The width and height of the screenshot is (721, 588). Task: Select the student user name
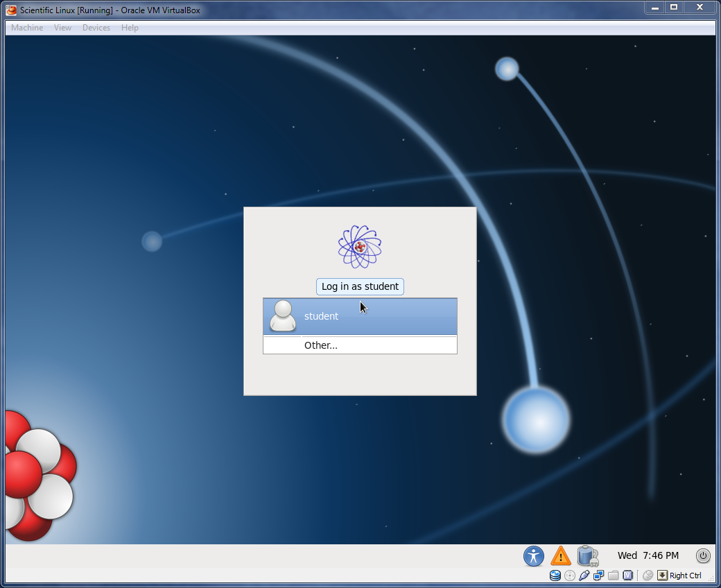tap(321, 316)
